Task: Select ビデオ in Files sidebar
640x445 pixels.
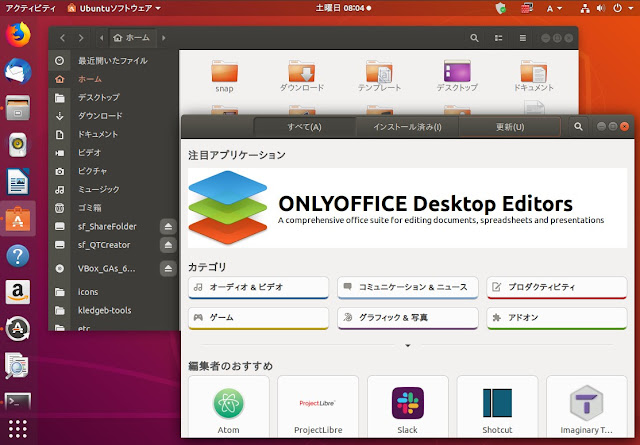Action: (x=114, y=153)
